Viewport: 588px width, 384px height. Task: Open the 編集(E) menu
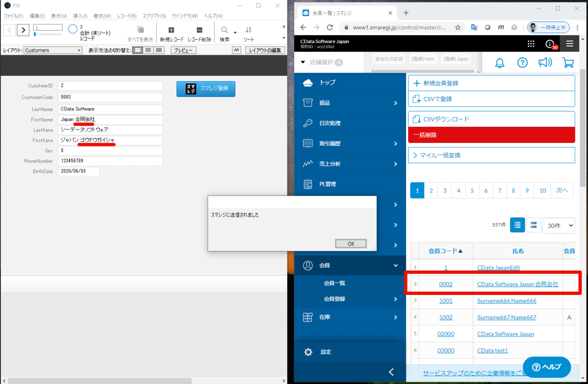pyautogui.click(x=37, y=16)
